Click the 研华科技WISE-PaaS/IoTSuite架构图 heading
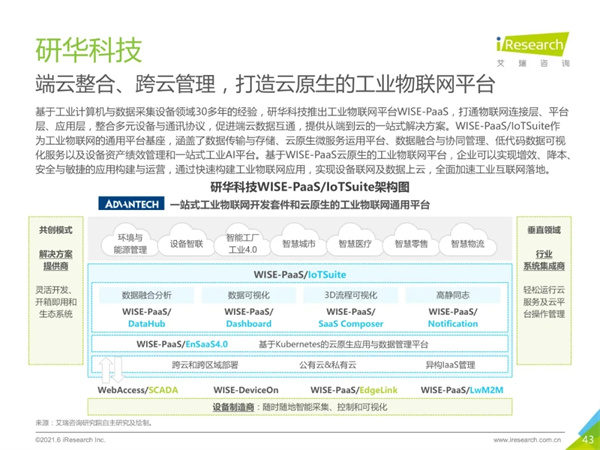The width and height of the screenshot is (600, 450). tap(310, 187)
